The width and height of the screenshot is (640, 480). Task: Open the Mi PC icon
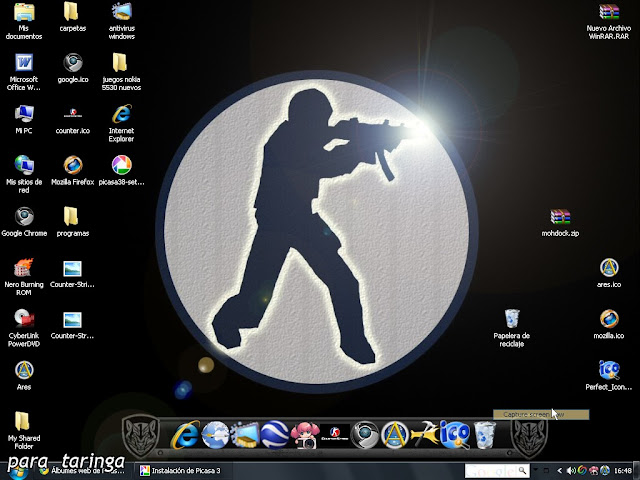click(x=24, y=119)
